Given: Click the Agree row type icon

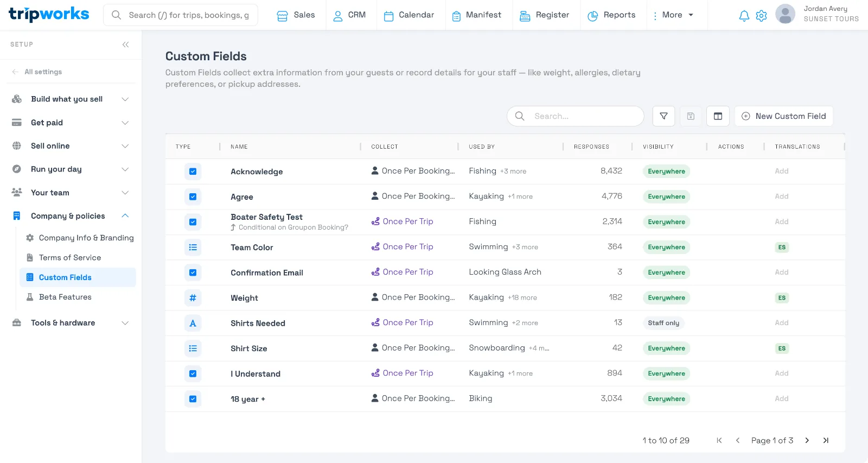Looking at the screenshot, I should click(193, 197).
